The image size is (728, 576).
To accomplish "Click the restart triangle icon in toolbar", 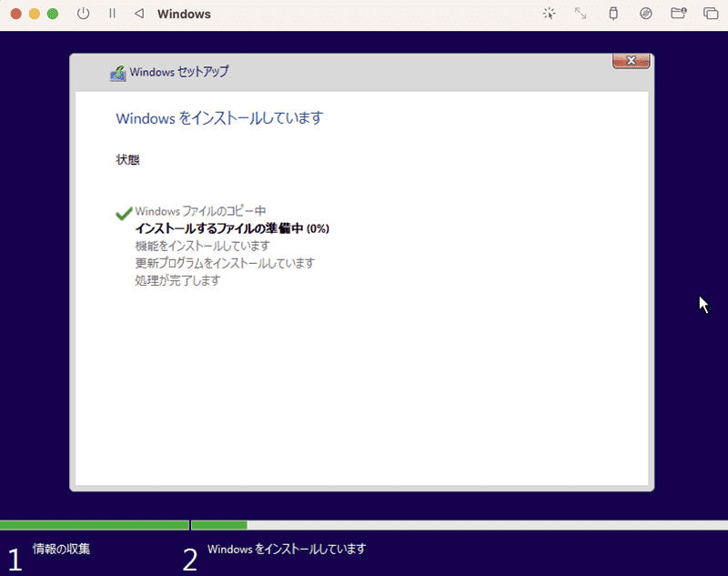I will click(139, 14).
